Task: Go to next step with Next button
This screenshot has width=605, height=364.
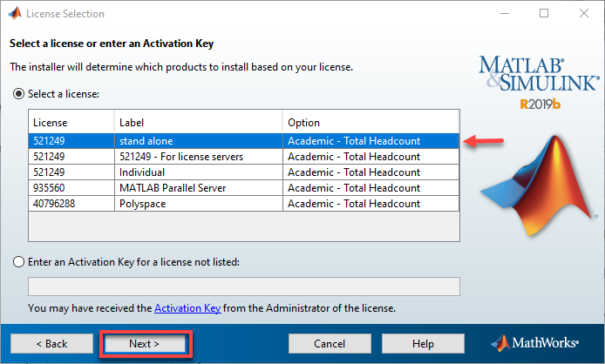Action: coord(145,344)
